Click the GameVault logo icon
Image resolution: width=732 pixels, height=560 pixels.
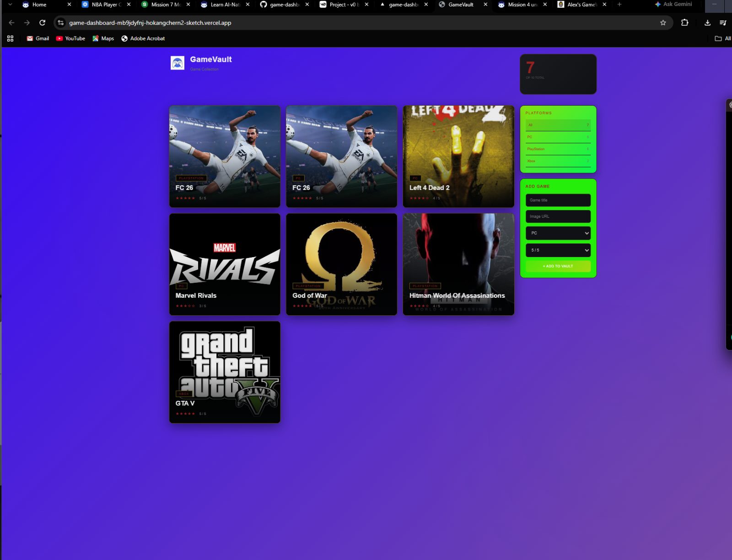(178, 63)
